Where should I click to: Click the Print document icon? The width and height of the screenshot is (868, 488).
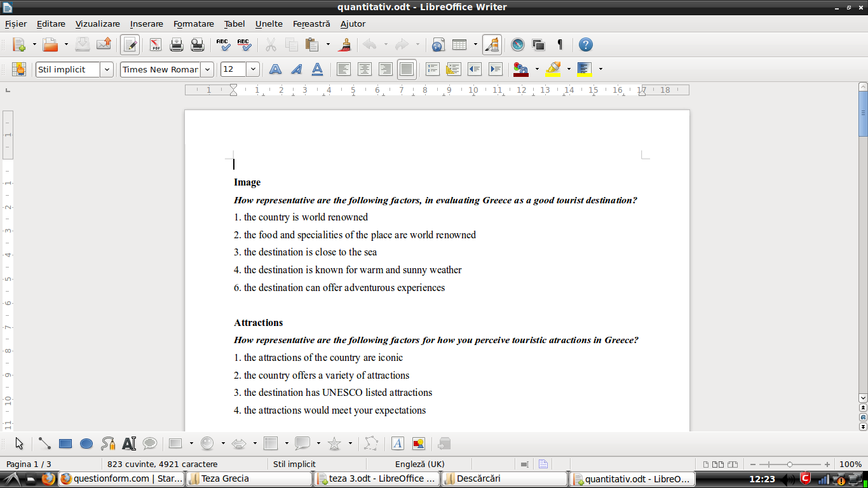tap(177, 44)
